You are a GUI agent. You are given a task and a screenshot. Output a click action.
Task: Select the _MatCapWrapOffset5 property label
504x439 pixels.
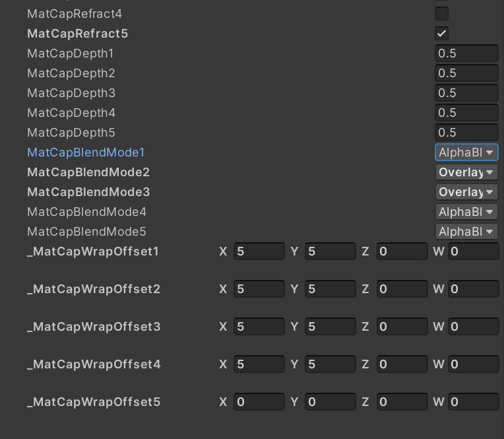(93, 402)
